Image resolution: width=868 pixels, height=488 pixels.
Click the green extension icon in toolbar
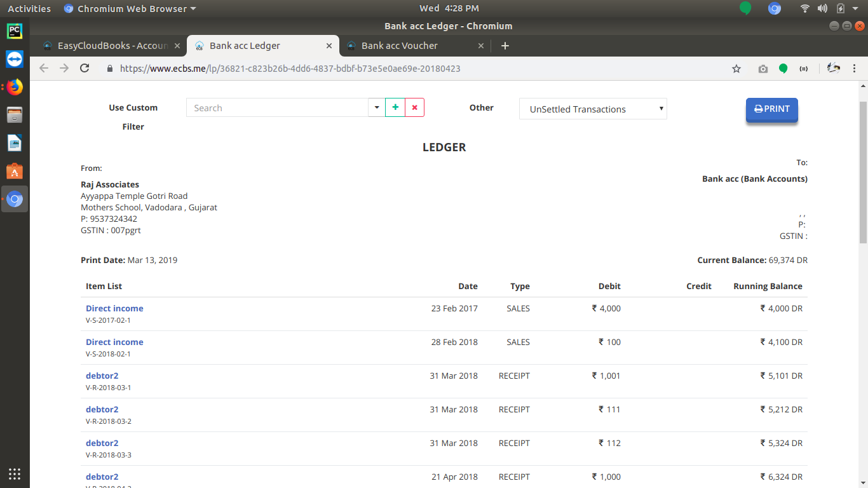pos(783,69)
